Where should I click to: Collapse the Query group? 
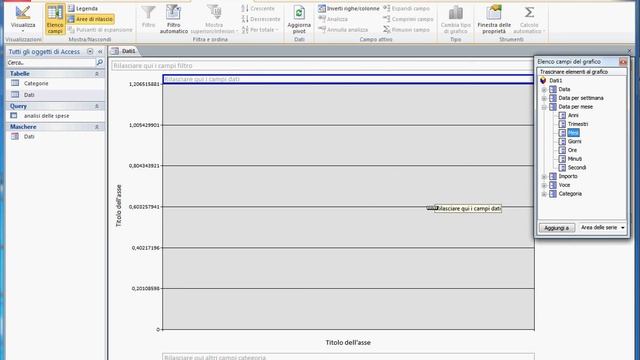pos(97,106)
